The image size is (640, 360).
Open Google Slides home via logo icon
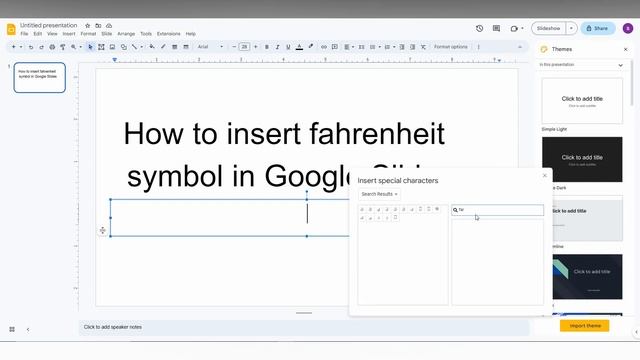[11, 29]
